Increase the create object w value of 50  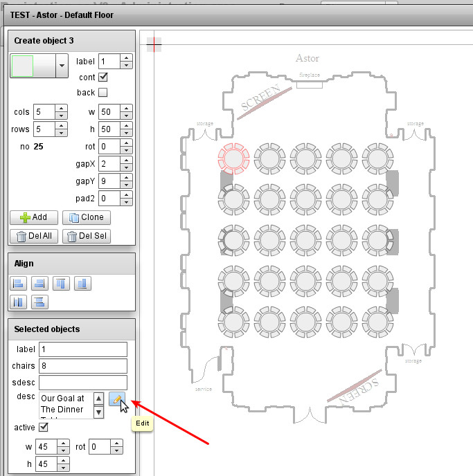point(126,108)
